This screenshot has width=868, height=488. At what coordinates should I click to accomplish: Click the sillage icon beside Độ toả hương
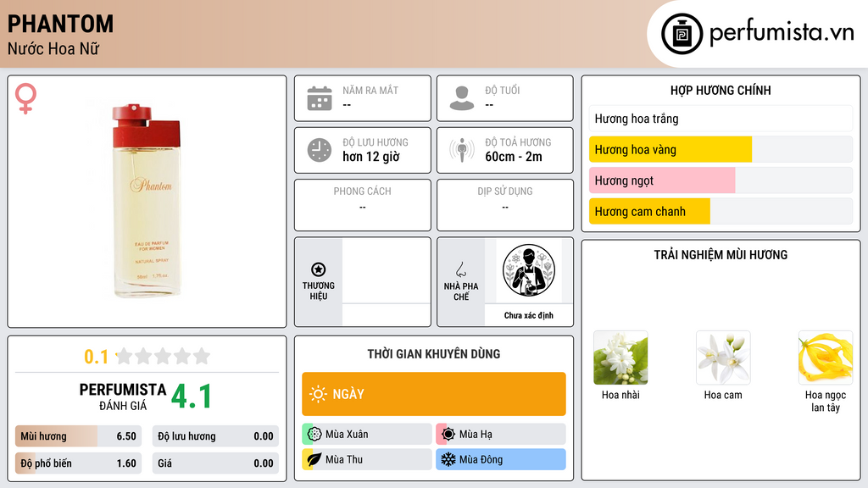(462, 150)
